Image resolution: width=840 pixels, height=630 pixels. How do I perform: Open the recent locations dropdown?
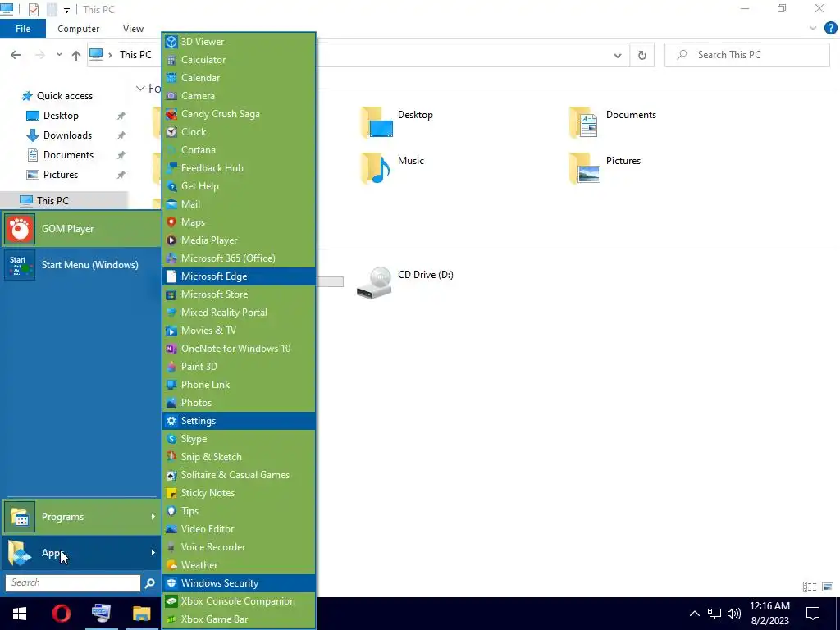(59, 55)
